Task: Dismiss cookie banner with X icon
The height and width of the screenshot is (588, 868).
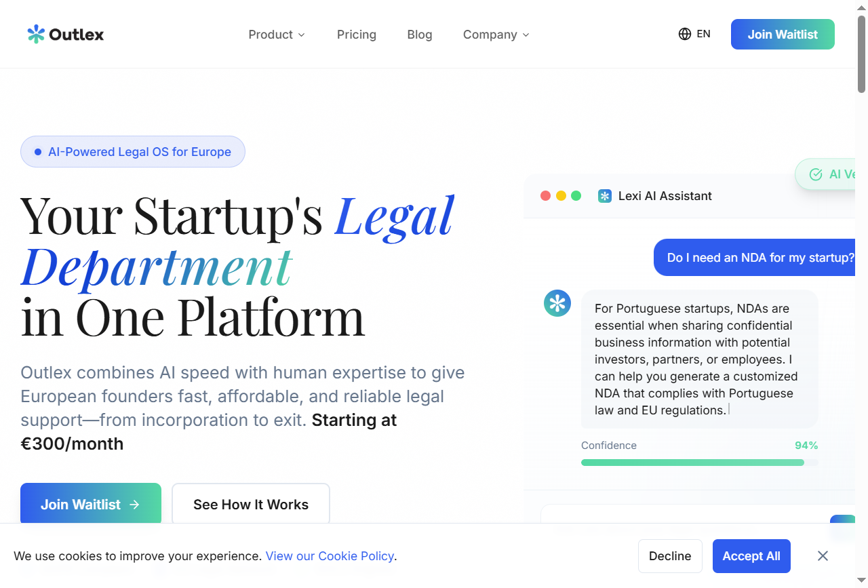Action: pos(823,556)
